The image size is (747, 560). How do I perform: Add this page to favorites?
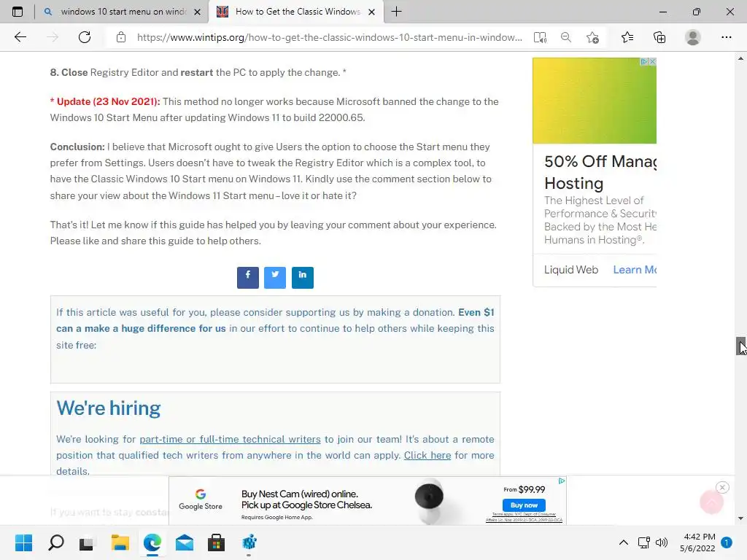tap(592, 37)
